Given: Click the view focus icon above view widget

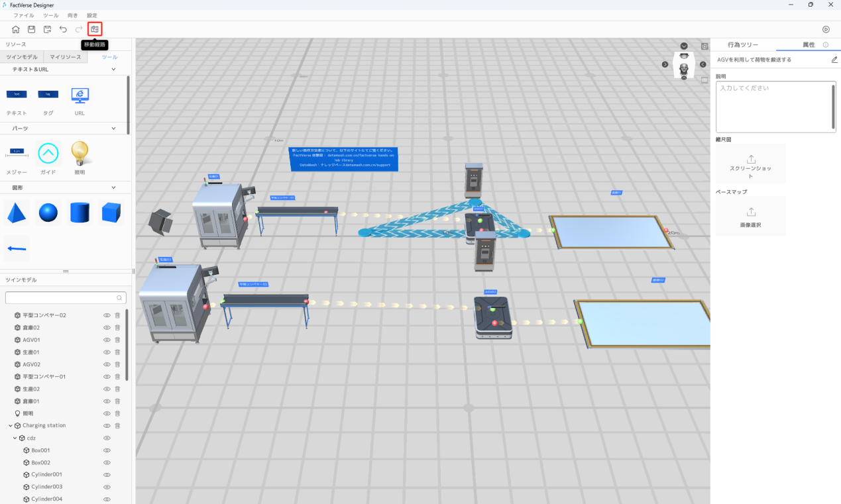Looking at the screenshot, I should tap(704, 46).
